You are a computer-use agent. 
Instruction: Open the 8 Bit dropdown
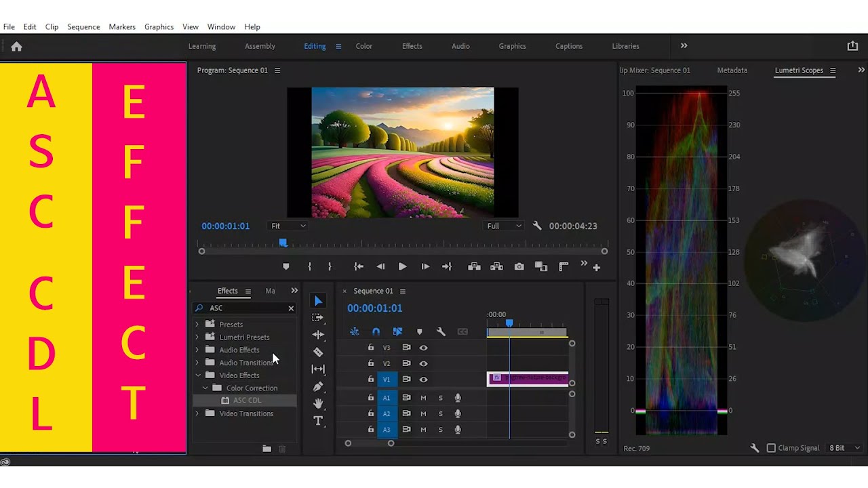coord(844,448)
